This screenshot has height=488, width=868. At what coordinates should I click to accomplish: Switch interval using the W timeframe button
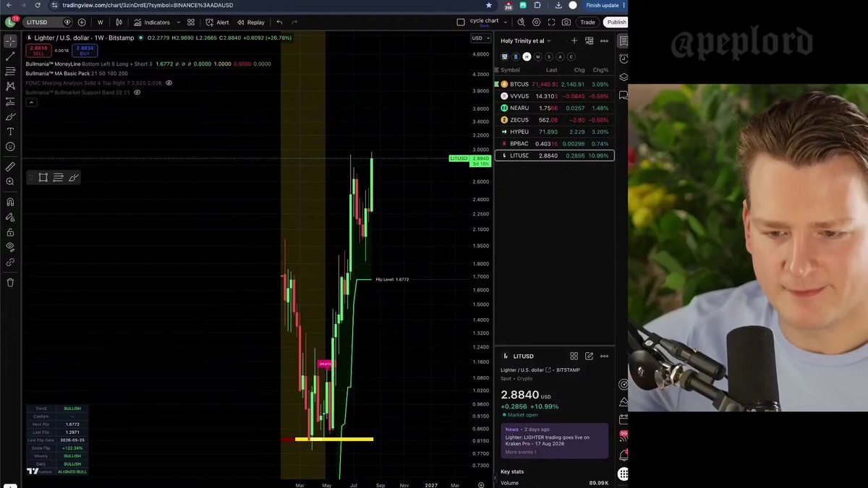point(101,22)
